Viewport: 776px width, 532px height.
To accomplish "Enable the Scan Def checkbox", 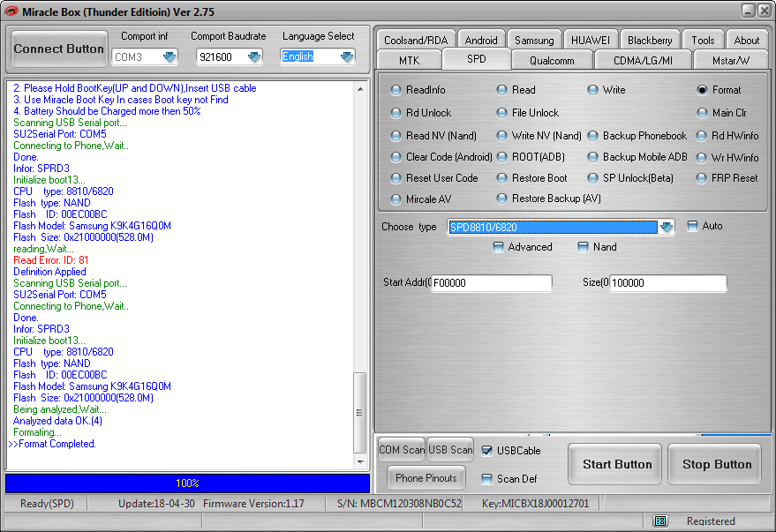I will pos(487,478).
